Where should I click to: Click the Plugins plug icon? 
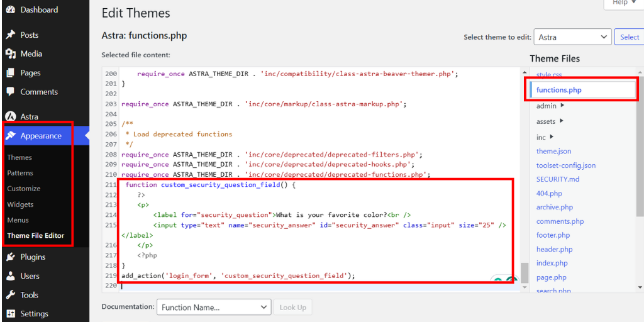click(11, 257)
